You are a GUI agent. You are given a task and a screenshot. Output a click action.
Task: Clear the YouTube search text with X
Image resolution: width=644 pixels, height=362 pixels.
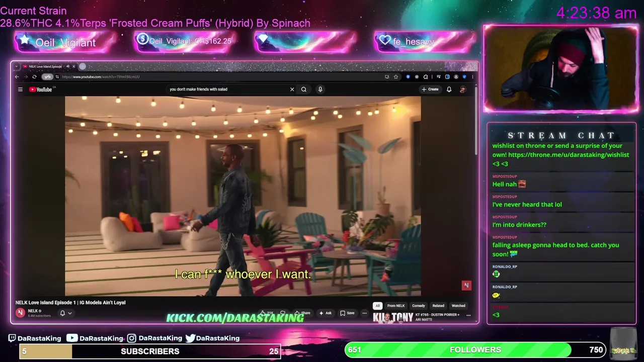tap(292, 89)
